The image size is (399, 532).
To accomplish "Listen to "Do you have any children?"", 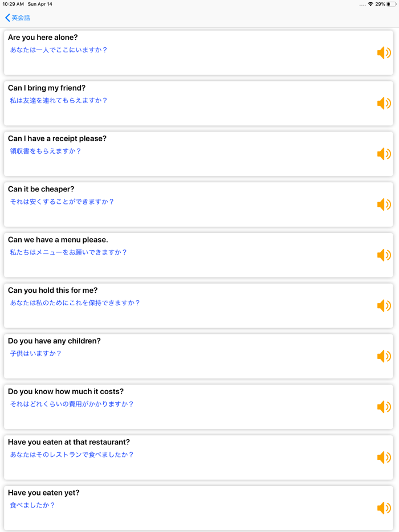I will [384, 357].
